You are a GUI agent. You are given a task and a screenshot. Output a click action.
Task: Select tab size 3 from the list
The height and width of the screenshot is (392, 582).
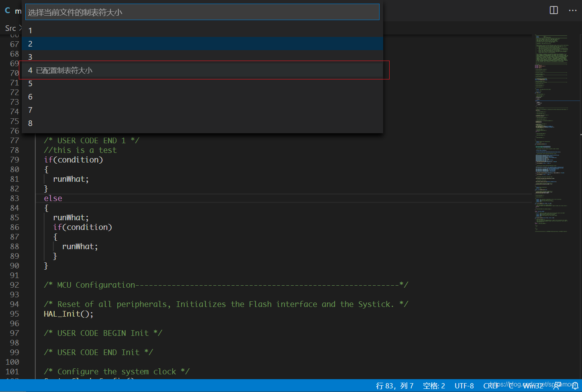(202, 57)
